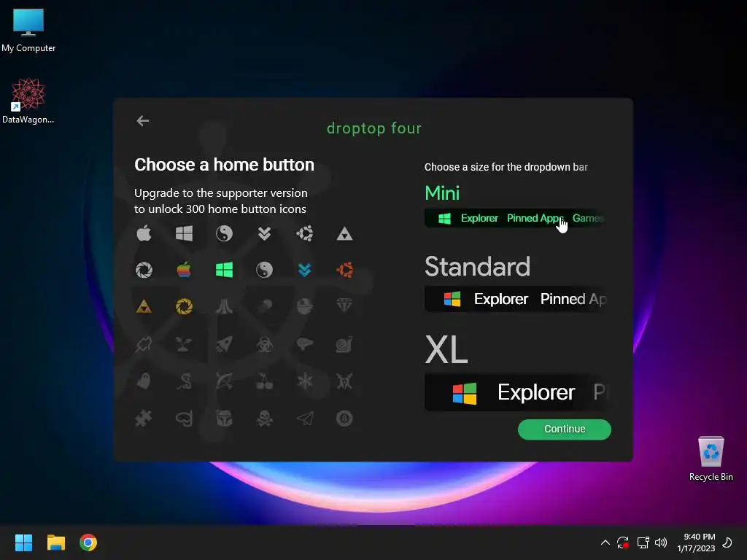Image resolution: width=747 pixels, height=560 pixels.
Task: Open My Computer desktop icon
Action: pyautogui.click(x=28, y=31)
